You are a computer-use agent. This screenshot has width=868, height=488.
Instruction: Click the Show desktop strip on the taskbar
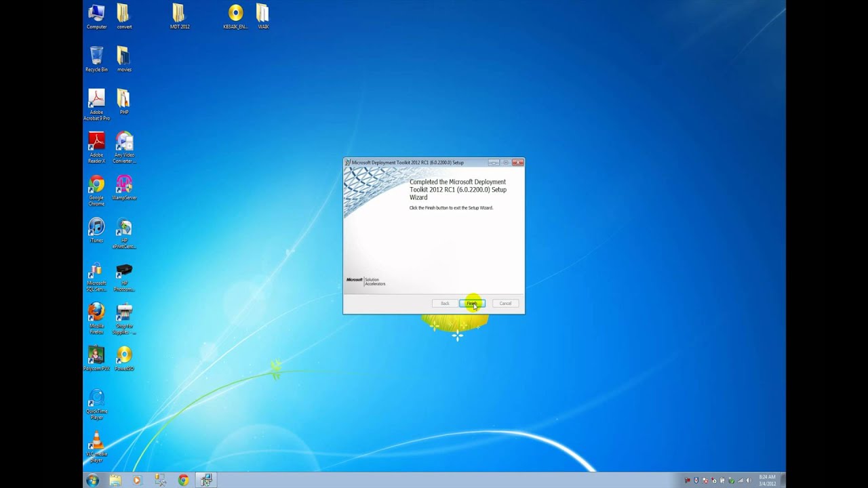(x=783, y=480)
